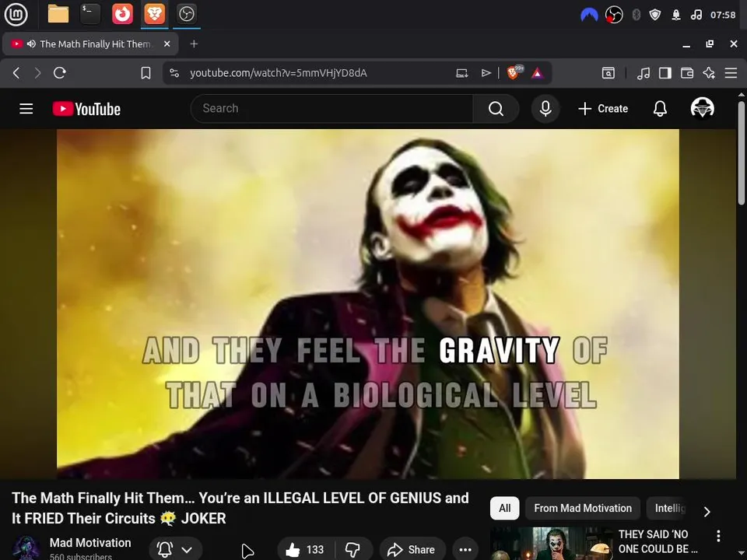This screenshot has width=747, height=560.
Task: Open the OBS Studio panel launcher
Action: pos(186,14)
